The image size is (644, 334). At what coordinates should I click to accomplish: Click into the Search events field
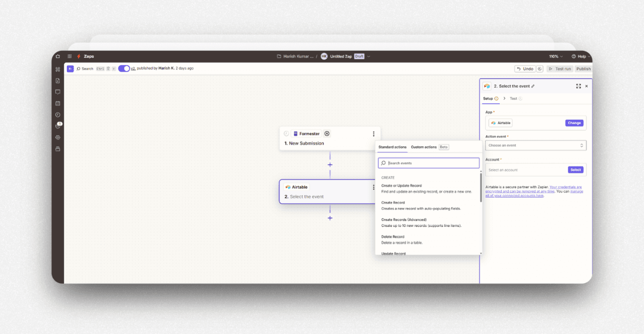click(x=429, y=163)
